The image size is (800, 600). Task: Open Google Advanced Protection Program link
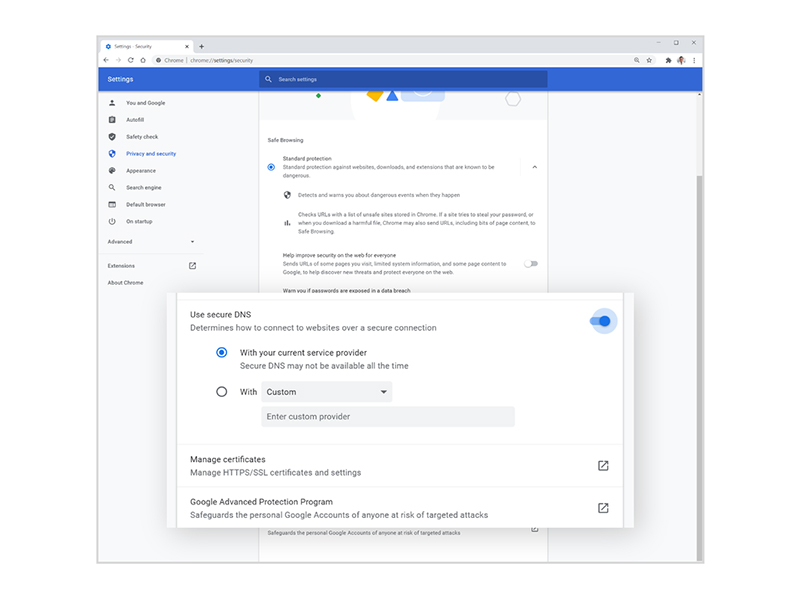click(x=602, y=507)
